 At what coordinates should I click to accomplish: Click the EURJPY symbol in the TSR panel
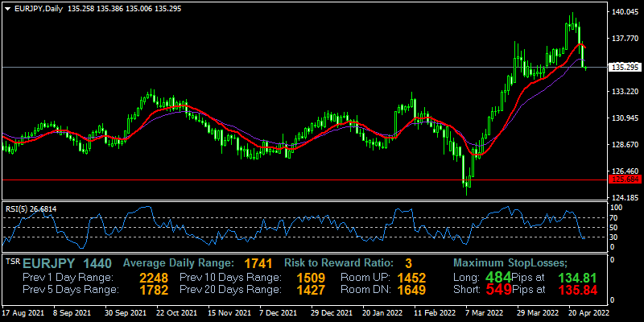tap(49, 263)
